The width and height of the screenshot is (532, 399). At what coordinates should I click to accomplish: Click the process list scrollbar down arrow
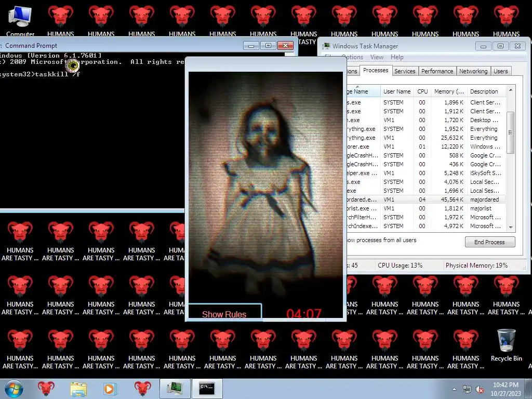(511, 228)
